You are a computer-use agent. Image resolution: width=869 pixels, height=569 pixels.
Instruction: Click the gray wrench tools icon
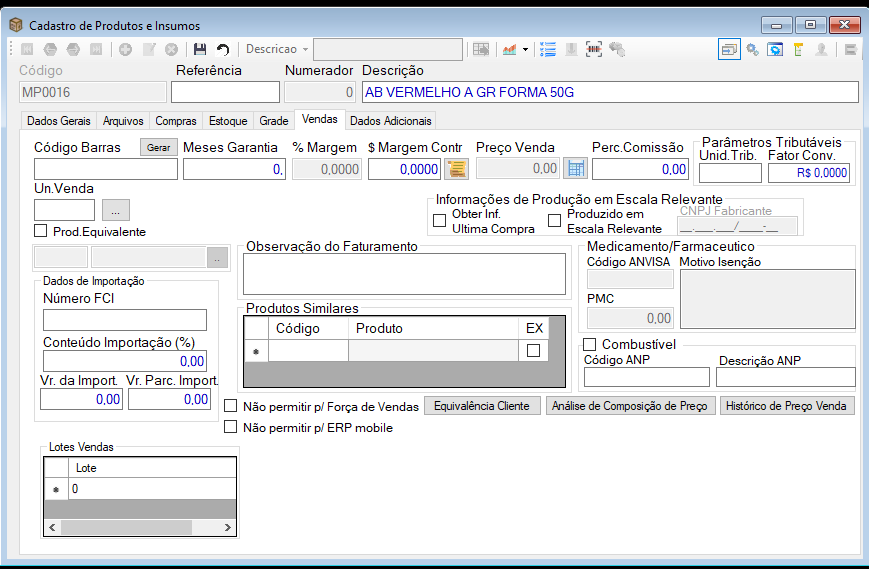617,49
